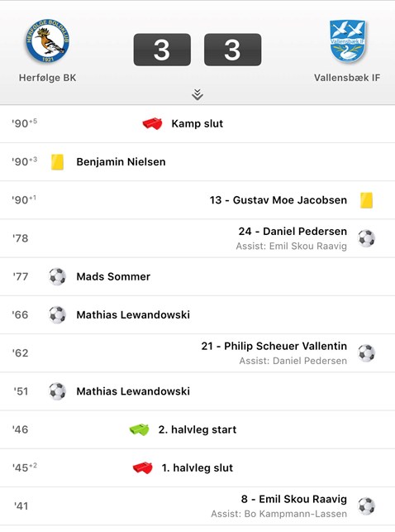Image resolution: width=395 pixels, height=532 pixels.
Task: Click the goal ball icon beside Daniel Pedersen
Action: [367, 238]
